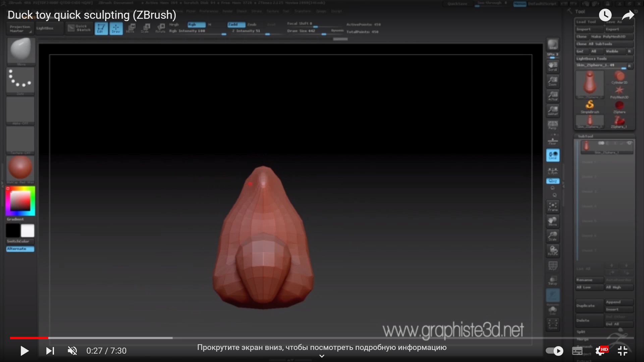644x362 pixels.
Task: Play the video
Action: [24, 351]
